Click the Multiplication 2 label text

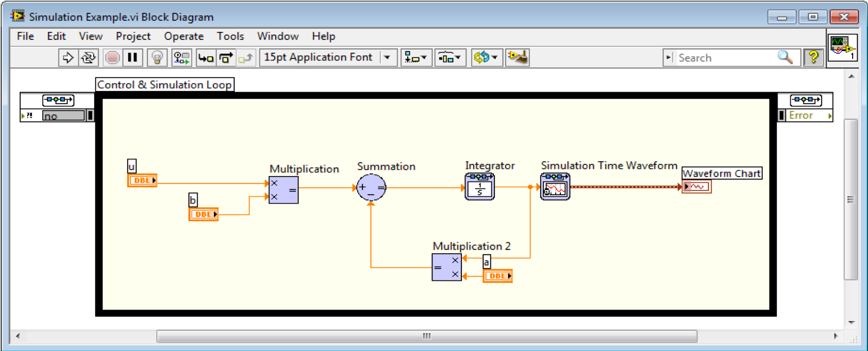[x=472, y=246]
